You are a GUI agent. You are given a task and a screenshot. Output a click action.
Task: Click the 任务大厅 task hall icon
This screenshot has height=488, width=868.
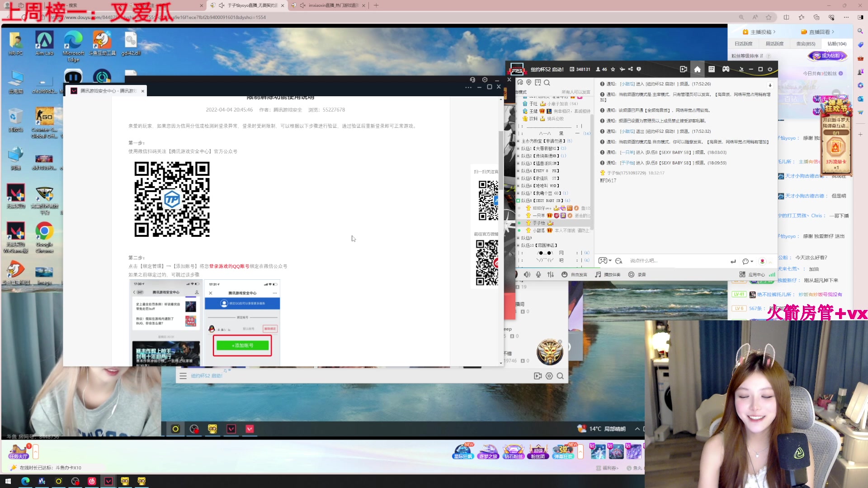[19, 451]
